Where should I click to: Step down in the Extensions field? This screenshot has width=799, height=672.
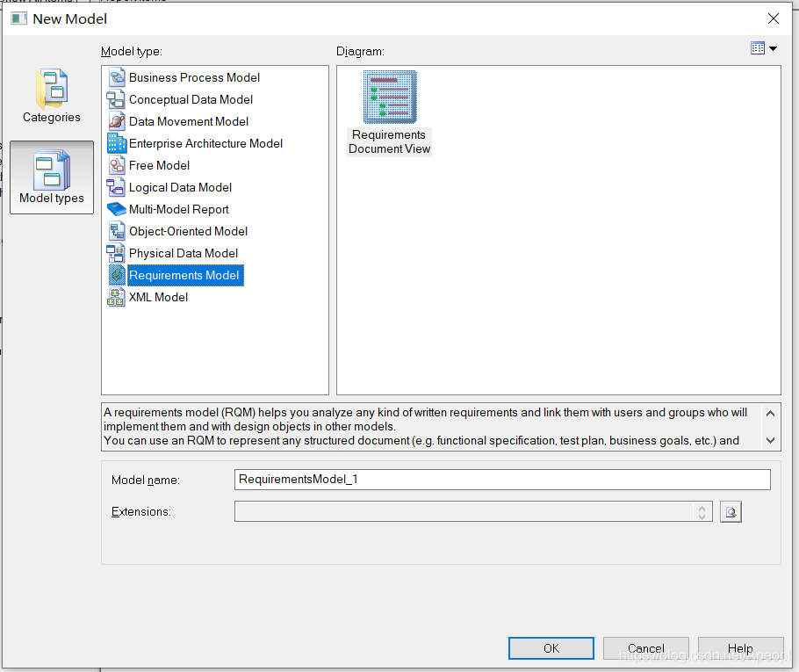point(702,517)
